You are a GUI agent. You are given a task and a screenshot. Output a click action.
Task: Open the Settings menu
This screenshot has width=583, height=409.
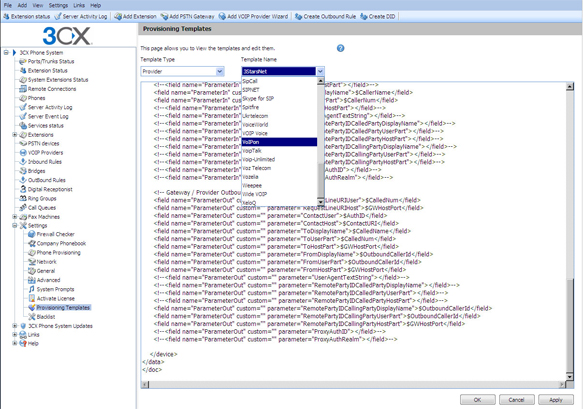pyautogui.click(x=58, y=5)
